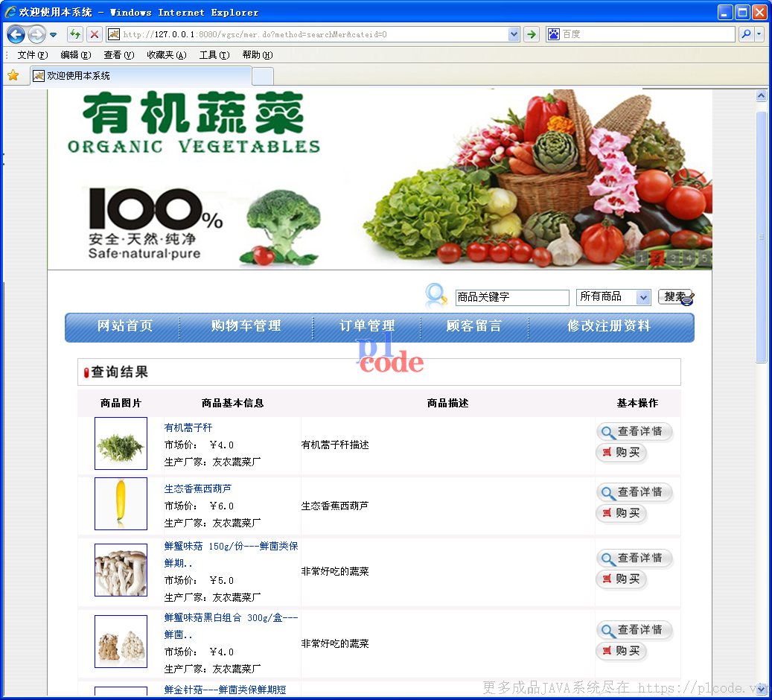Open the 生态香蕉西葫芦 product link

coord(198,489)
